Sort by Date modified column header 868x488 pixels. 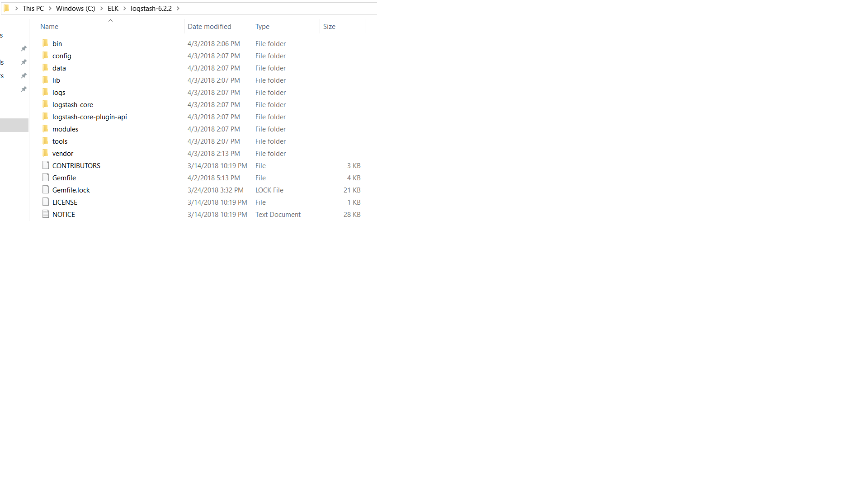click(x=209, y=27)
